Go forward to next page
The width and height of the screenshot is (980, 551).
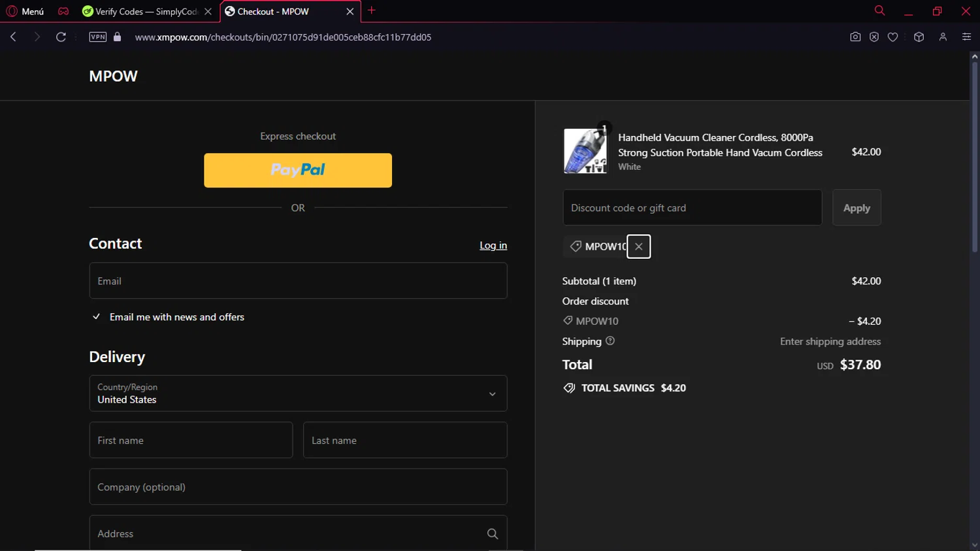point(37,37)
